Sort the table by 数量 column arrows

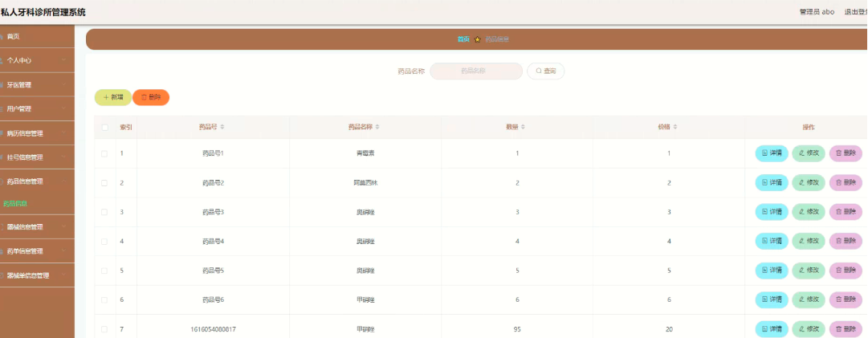pyautogui.click(x=523, y=127)
